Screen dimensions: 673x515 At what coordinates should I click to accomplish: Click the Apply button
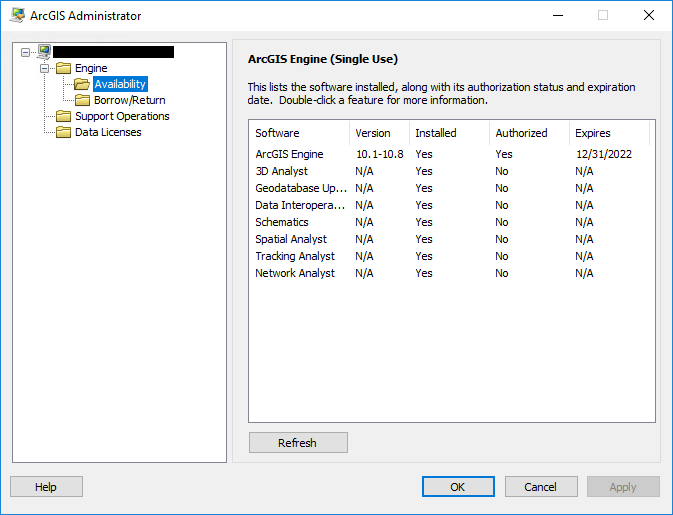623,487
